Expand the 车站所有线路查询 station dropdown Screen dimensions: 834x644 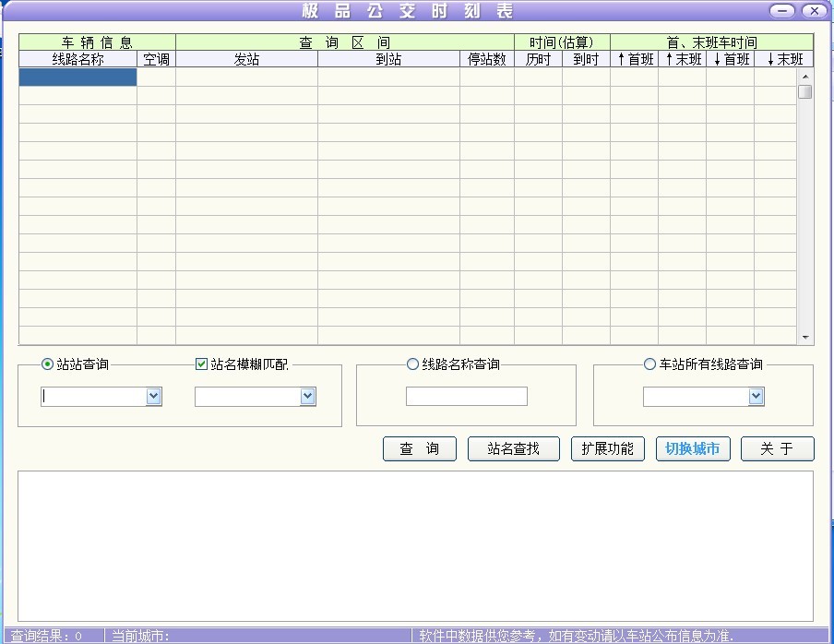click(757, 397)
